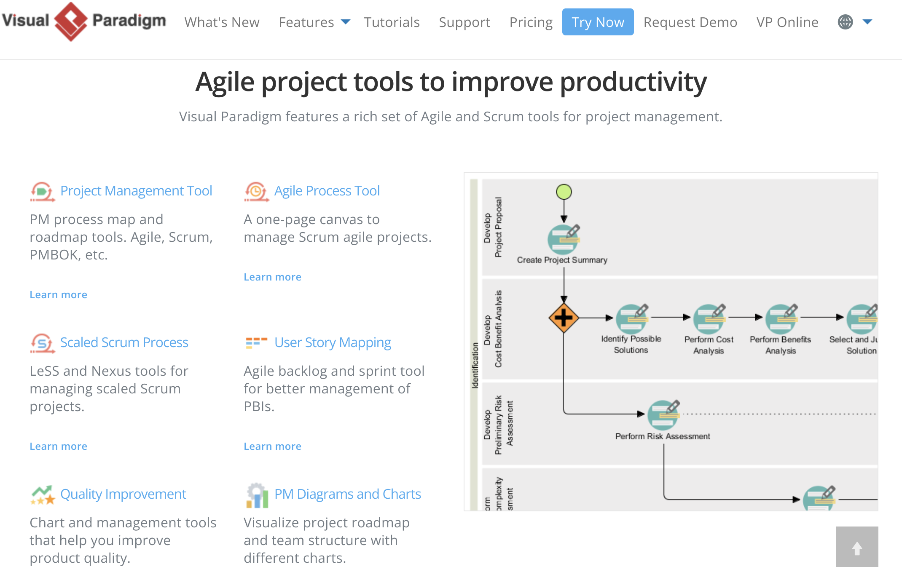The image size is (902, 588).
Task: Open the What's New menu item
Action: [x=222, y=22]
